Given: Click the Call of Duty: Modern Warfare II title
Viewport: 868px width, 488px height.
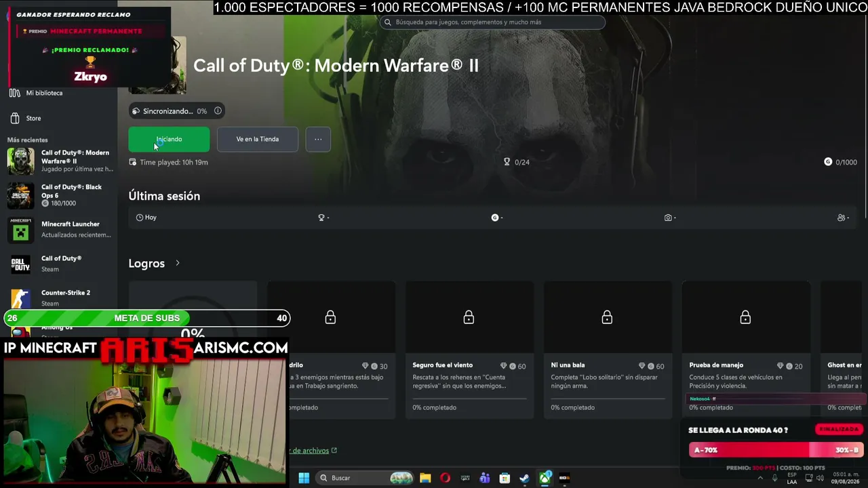Looking at the screenshot, I should click(336, 66).
